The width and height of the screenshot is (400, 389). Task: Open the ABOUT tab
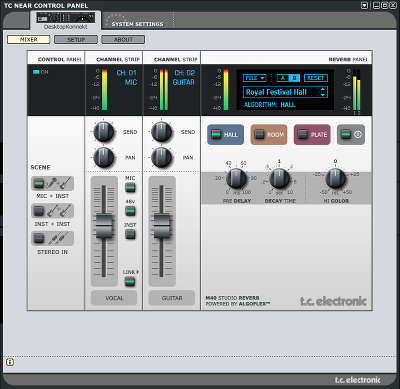pyautogui.click(x=123, y=40)
